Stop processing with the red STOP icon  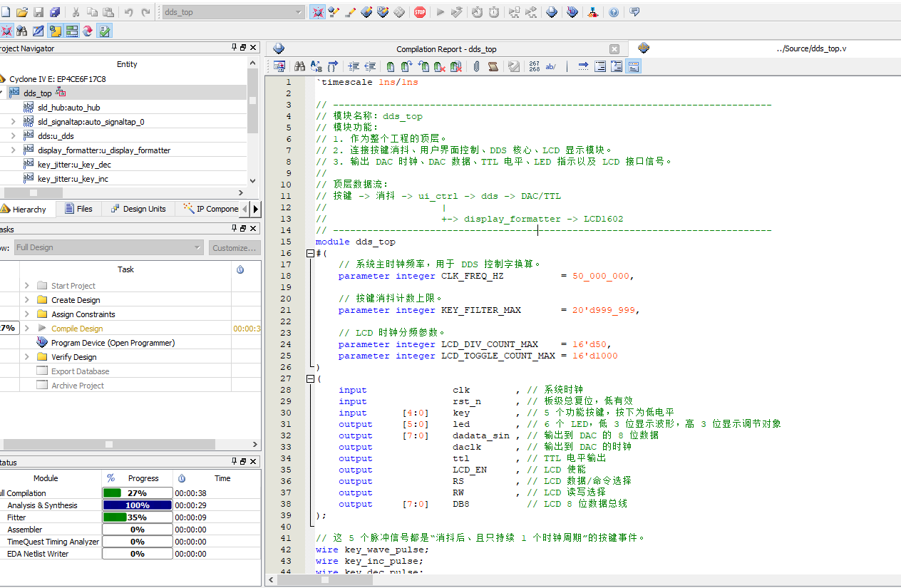[420, 12]
